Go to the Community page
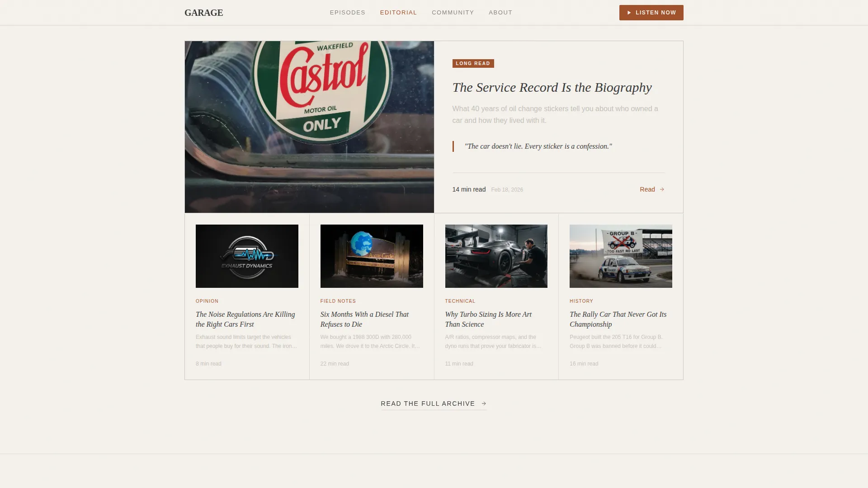868x488 pixels. point(453,13)
